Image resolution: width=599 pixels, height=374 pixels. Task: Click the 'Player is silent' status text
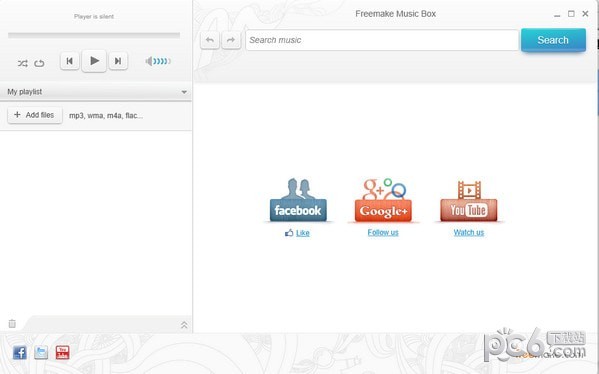point(94,16)
